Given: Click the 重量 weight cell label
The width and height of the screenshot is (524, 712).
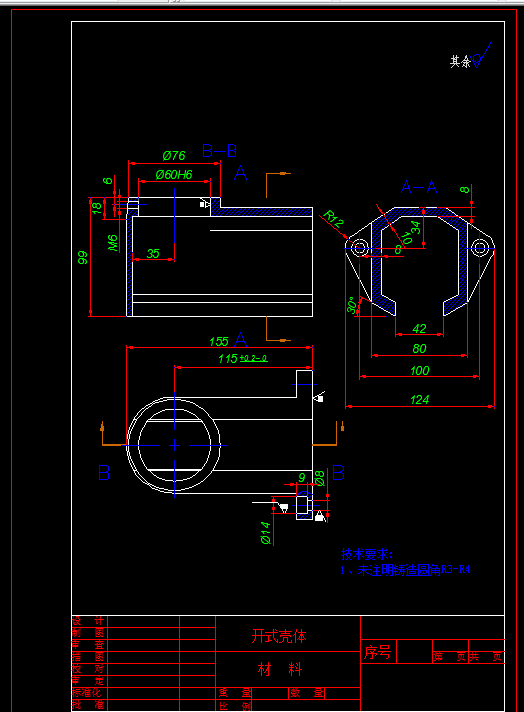Looking at the screenshot, I should [235, 693].
